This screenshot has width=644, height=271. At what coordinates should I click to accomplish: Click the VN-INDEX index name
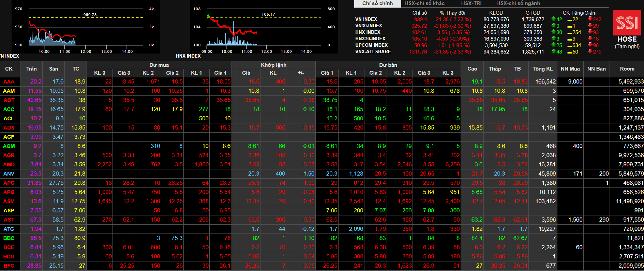click(366, 19)
